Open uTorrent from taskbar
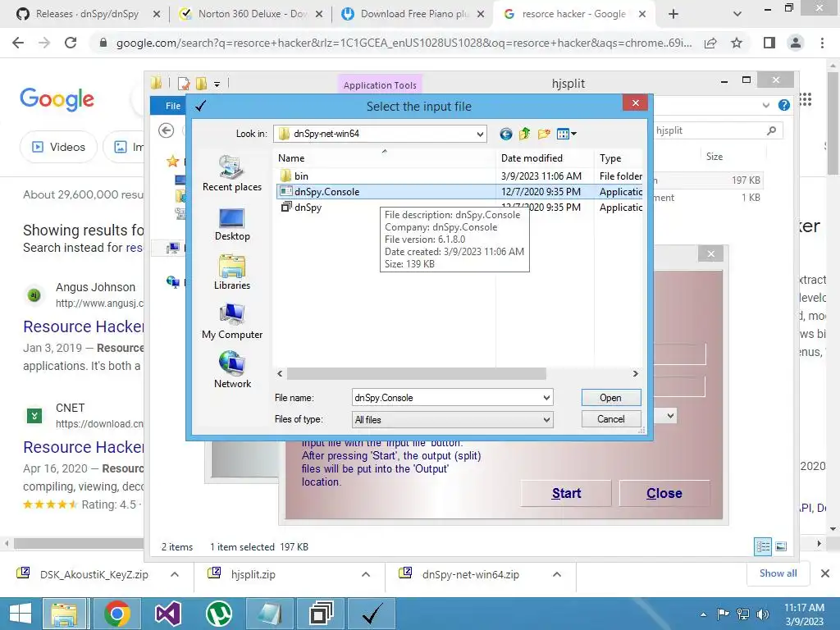 [218, 614]
